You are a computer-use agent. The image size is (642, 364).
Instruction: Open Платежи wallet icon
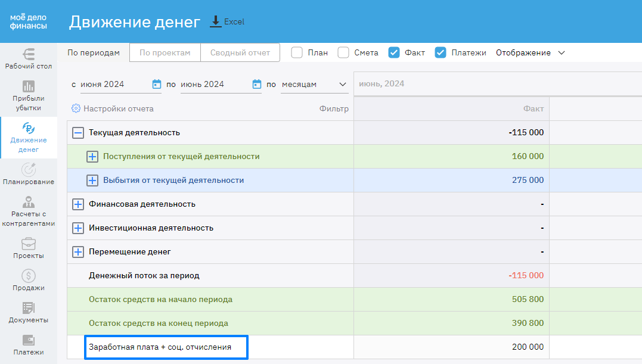29,340
